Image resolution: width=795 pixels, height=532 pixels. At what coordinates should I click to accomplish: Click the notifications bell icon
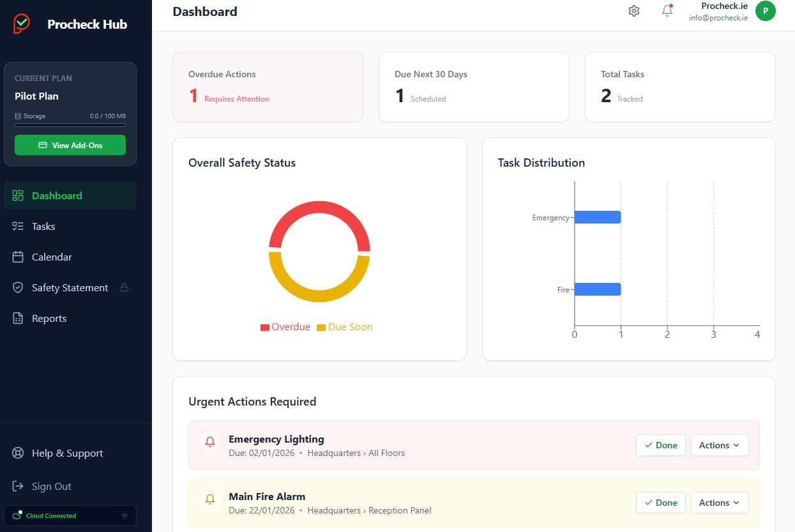(x=667, y=11)
